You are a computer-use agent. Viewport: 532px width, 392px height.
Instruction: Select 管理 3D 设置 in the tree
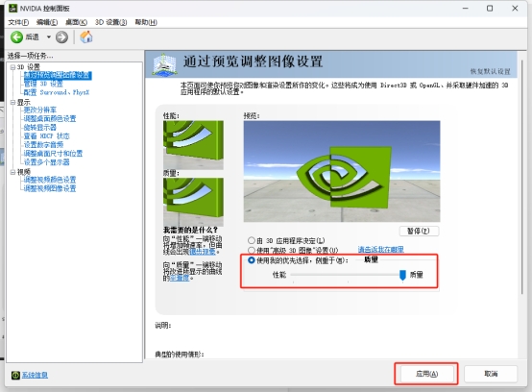(x=43, y=84)
